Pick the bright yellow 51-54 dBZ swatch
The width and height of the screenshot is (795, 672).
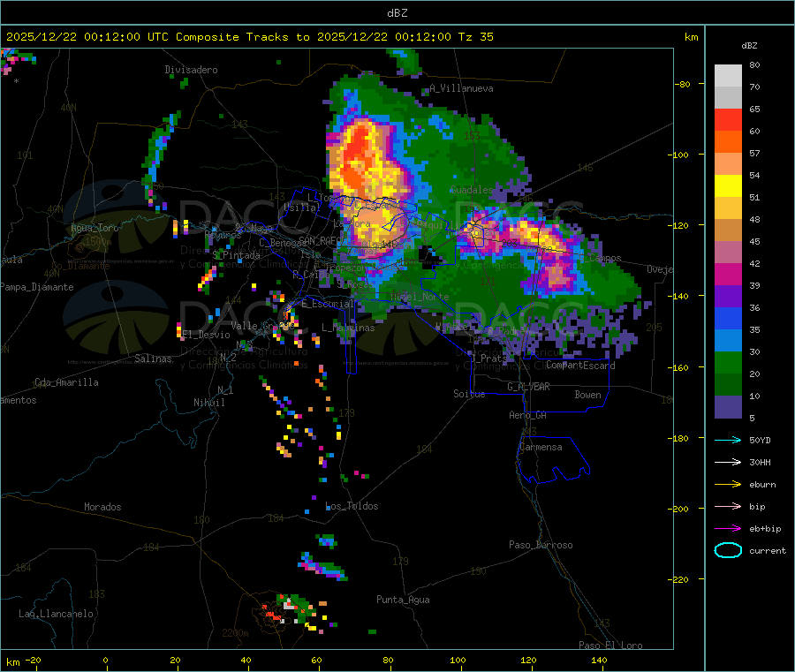click(x=728, y=186)
